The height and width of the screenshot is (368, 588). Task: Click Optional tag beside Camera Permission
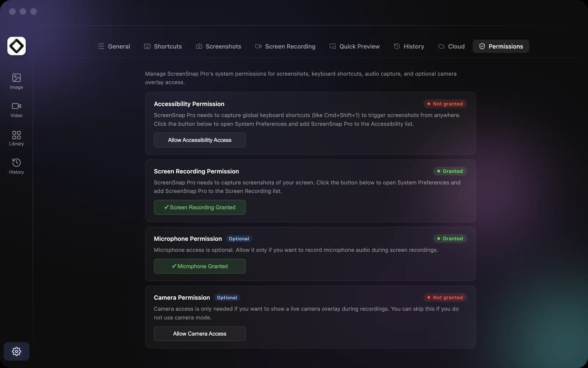227,298
